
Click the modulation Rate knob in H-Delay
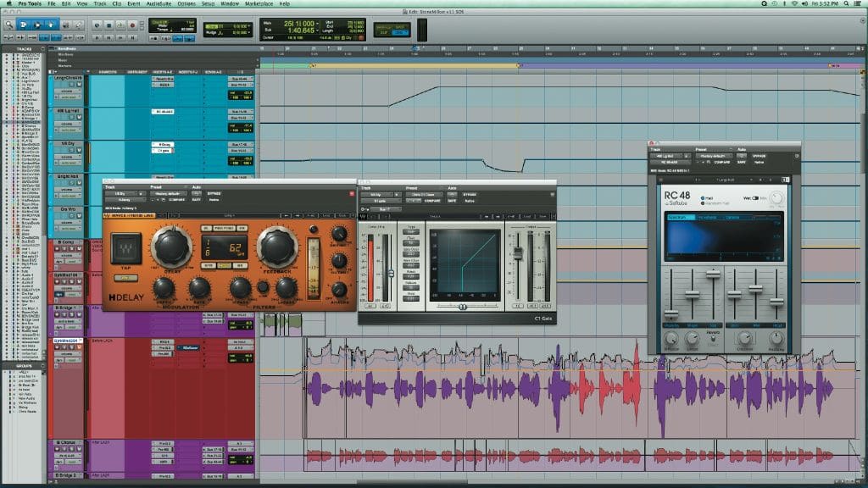coord(199,288)
